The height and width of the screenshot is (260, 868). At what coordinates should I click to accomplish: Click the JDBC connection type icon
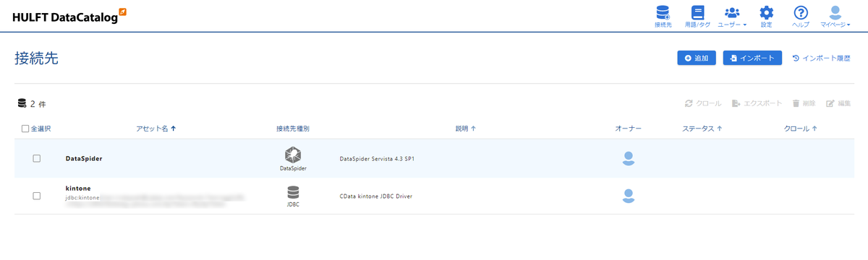(293, 192)
